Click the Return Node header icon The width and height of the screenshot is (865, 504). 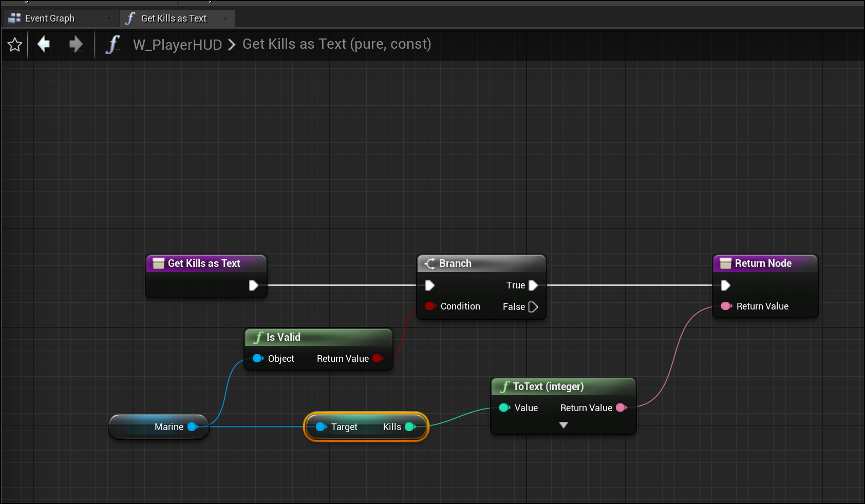pos(725,263)
